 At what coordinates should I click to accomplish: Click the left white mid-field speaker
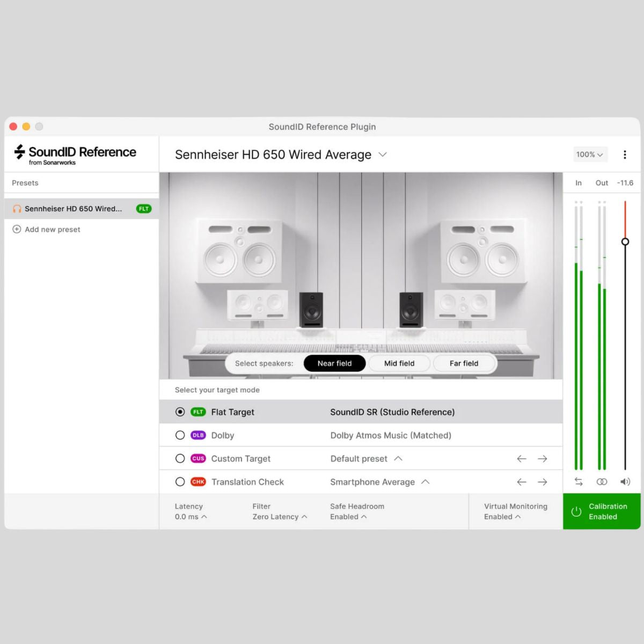pos(258,305)
